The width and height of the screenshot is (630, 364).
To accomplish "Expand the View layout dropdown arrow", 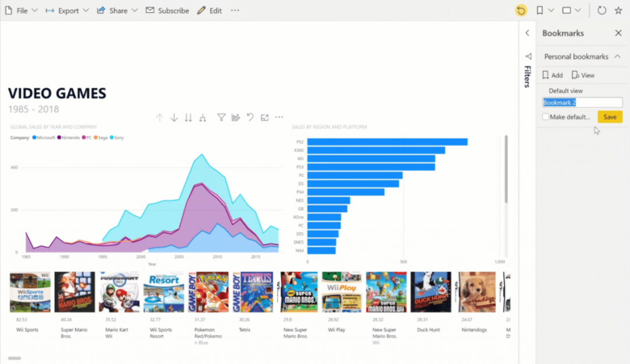I will pyautogui.click(x=577, y=10).
